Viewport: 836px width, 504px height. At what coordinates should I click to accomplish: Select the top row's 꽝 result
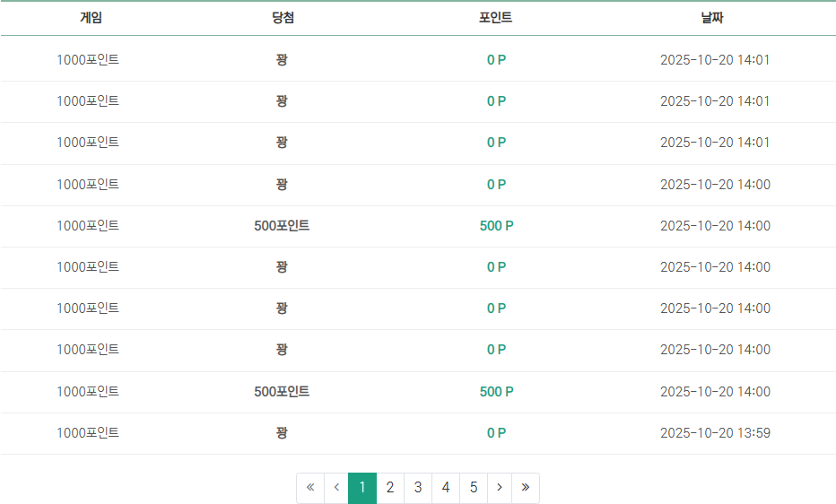point(282,60)
